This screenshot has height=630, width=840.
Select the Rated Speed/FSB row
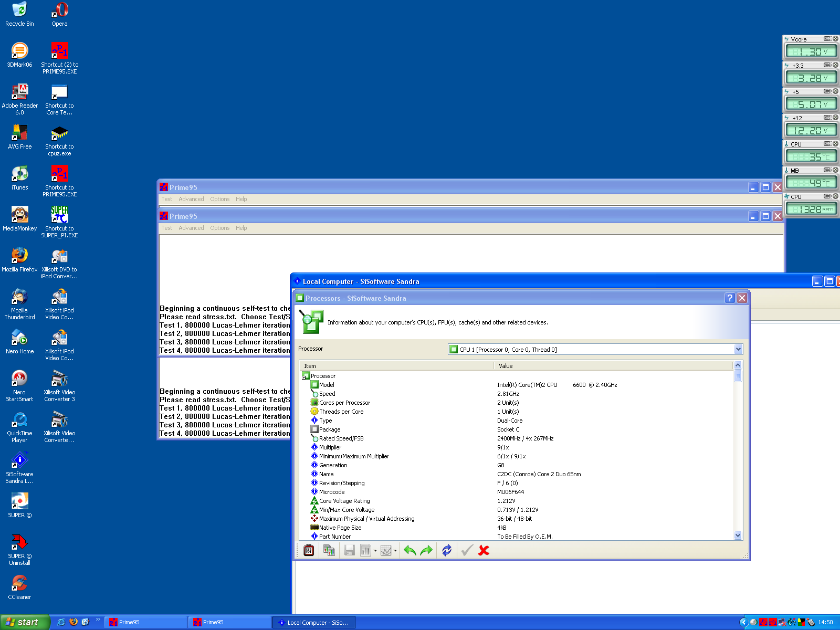517,438
